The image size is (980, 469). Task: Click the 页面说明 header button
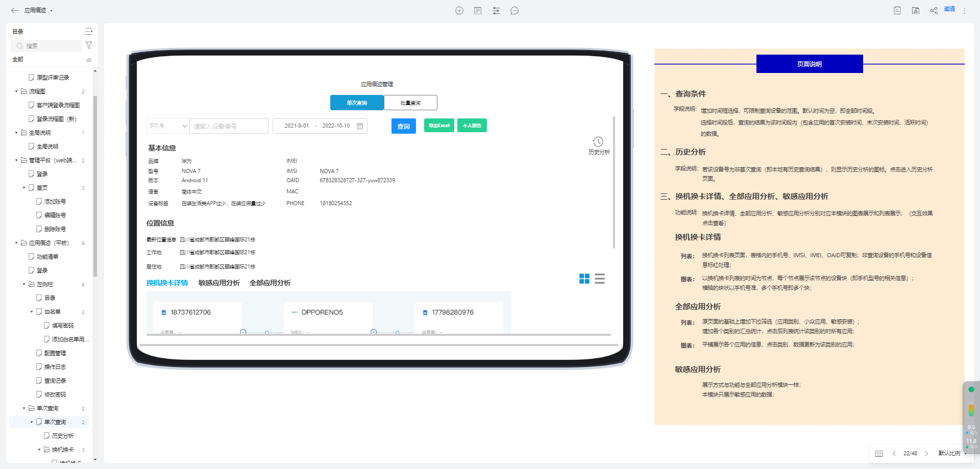click(x=810, y=64)
